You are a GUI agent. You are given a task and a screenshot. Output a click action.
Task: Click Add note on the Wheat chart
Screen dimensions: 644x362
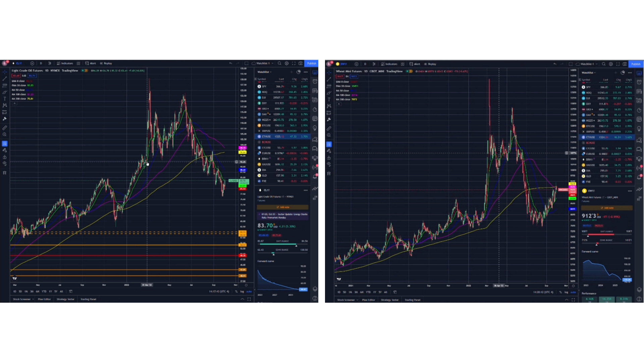(607, 208)
